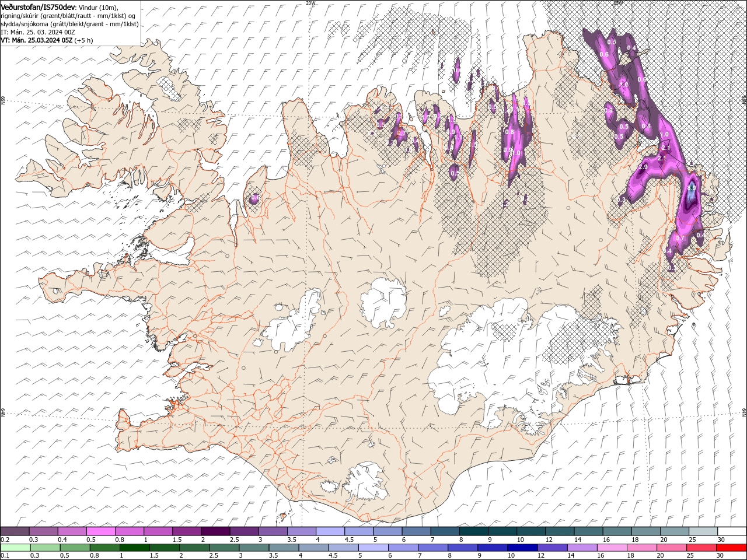Pick the dark purple 2 swatch on snow scale
Image resolution: width=747 pixels, height=560 pixels.
click(215, 531)
